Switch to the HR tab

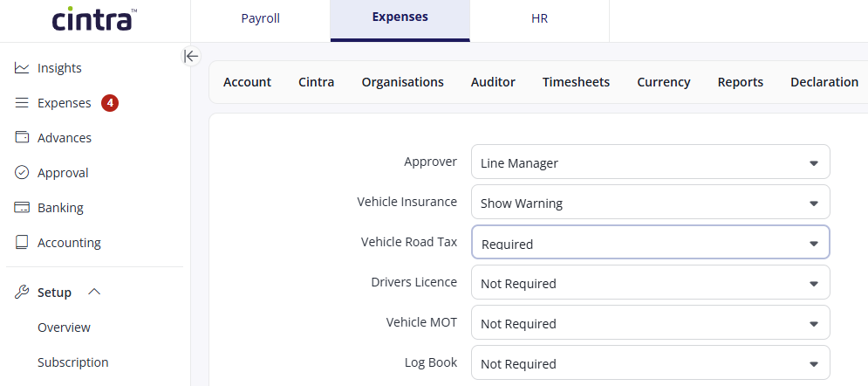click(x=539, y=19)
